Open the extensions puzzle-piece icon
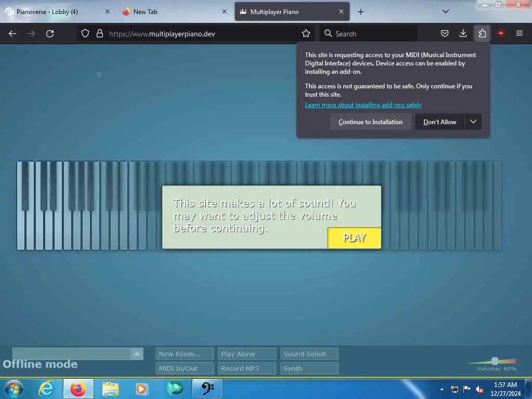 pos(482,33)
